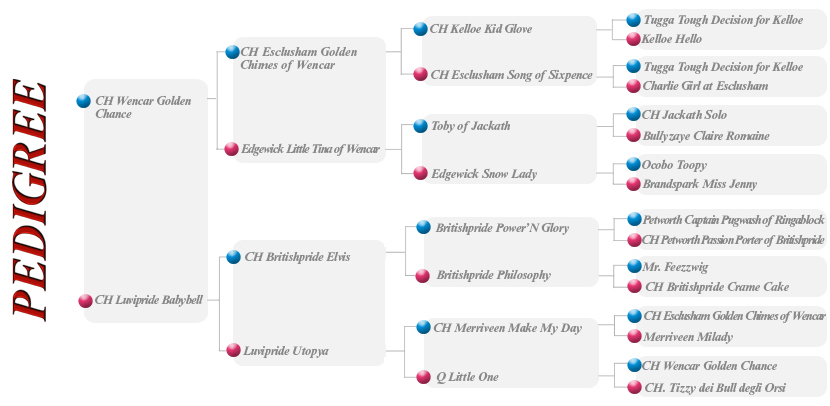This screenshot has width=830, height=406.
Task: Select CH Esclusham Song of Sixpence
Action: [511, 75]
